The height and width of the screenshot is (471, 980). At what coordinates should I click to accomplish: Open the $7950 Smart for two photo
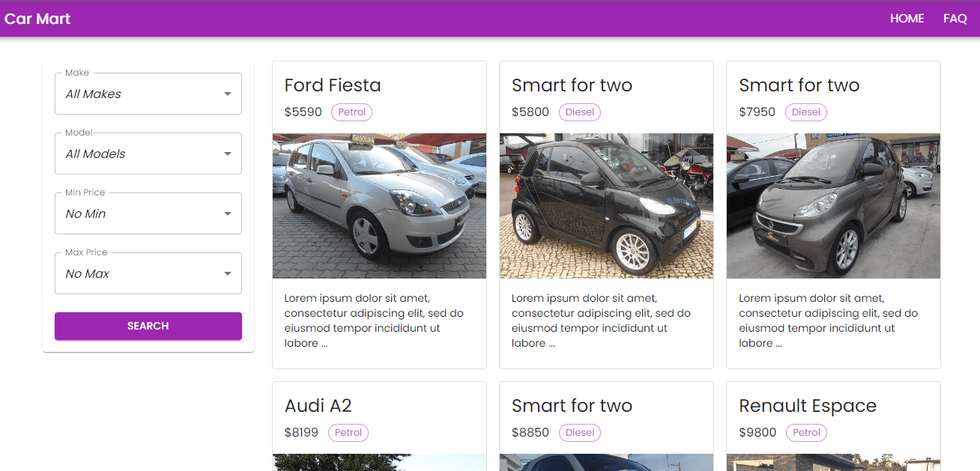[833, 206]
